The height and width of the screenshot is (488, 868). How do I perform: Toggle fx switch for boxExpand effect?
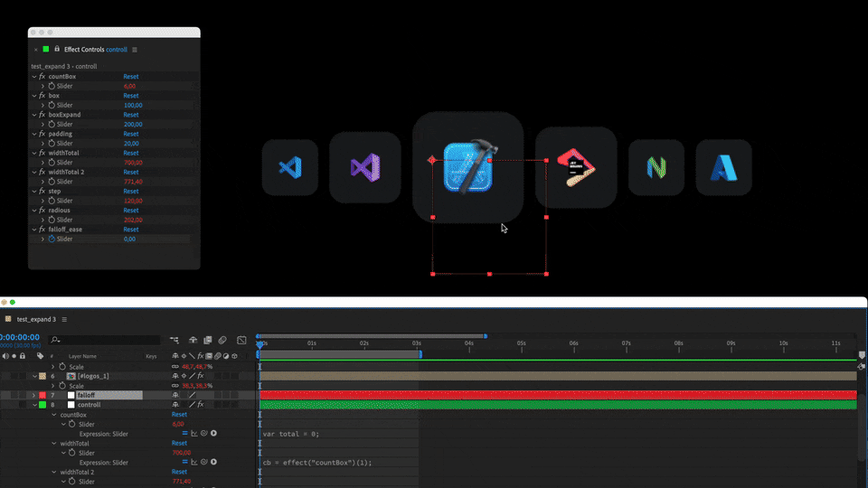tap(42, 115)
